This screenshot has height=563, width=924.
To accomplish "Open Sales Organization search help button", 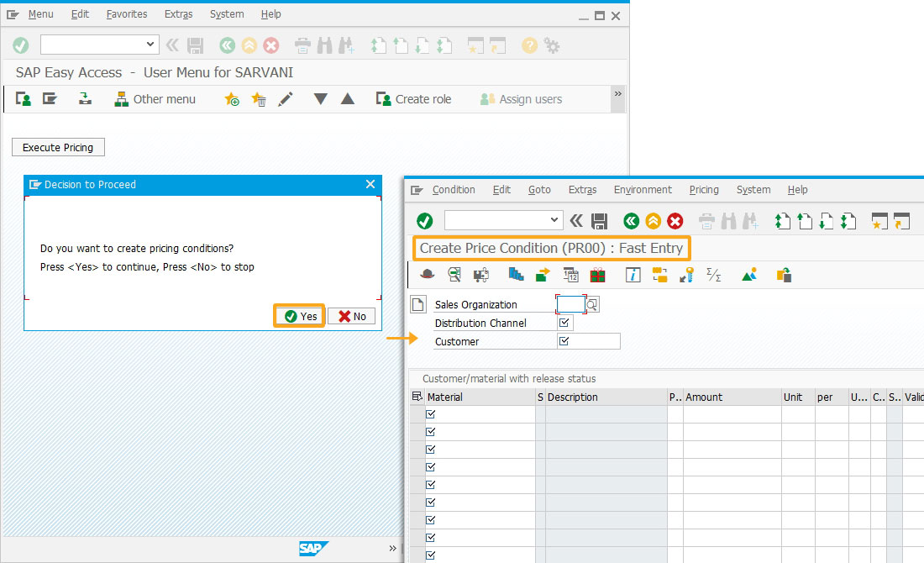I will point(592,305).
